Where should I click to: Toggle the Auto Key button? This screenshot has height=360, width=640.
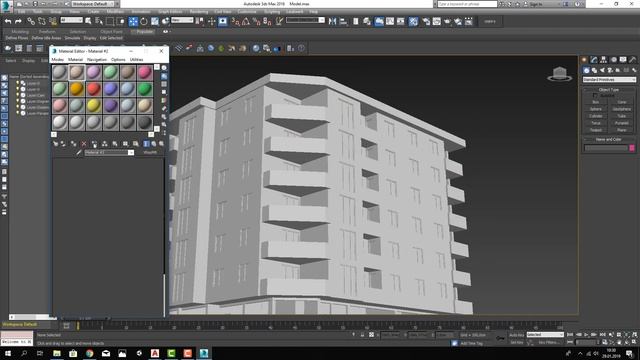(x=516, y=335)
